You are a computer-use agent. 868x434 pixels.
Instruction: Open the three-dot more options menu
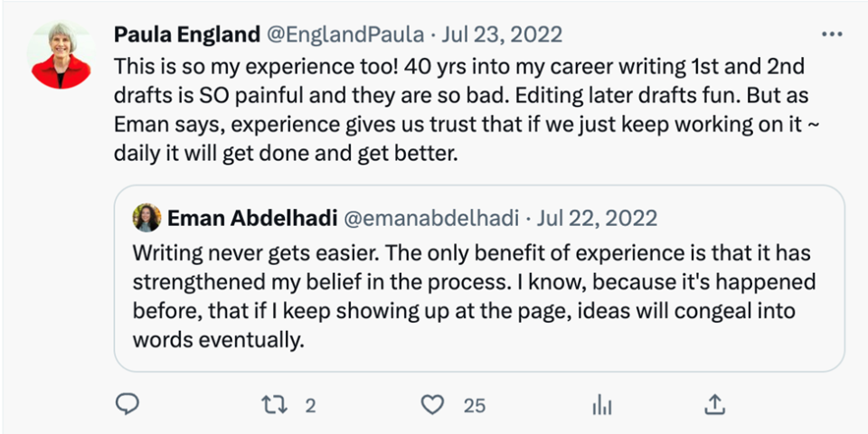(831, 34)
